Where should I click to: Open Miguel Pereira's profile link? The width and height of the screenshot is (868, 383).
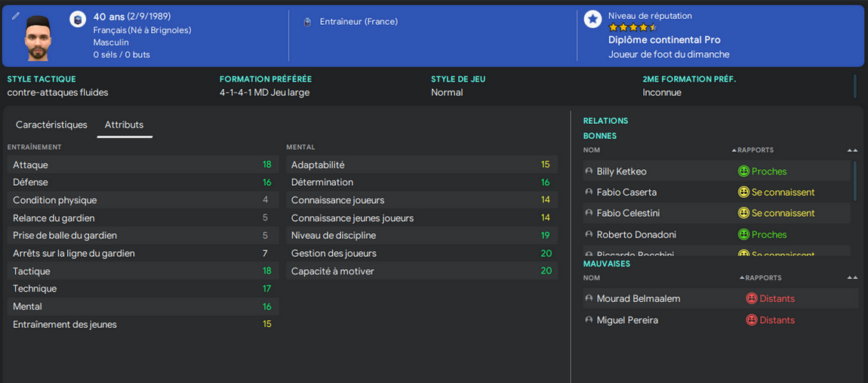627,320
